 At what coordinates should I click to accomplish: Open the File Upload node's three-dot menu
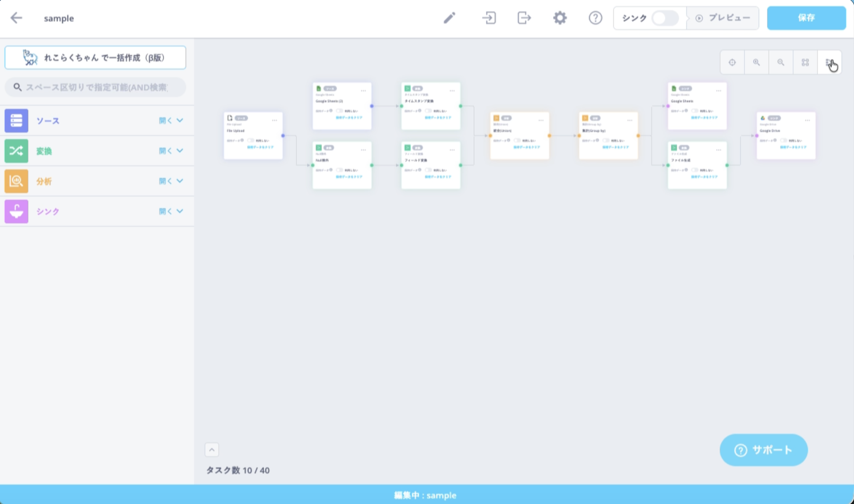274,120
